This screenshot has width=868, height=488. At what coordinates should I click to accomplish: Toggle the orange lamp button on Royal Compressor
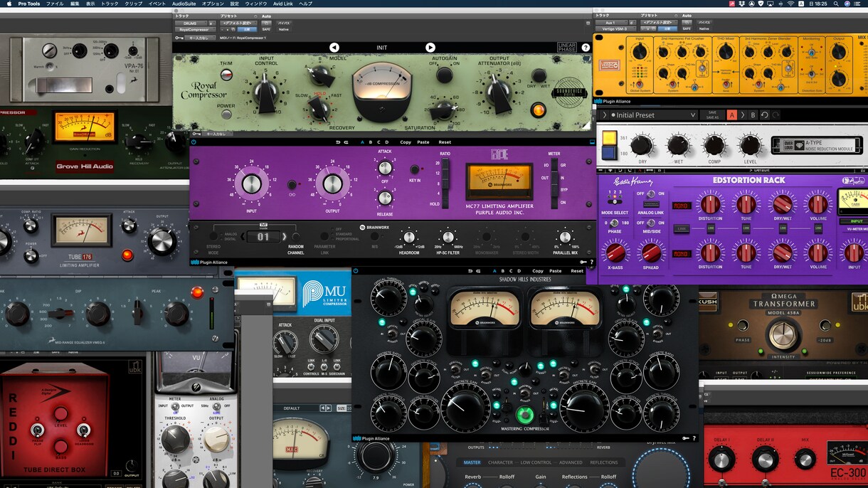(x=539, y=110)
